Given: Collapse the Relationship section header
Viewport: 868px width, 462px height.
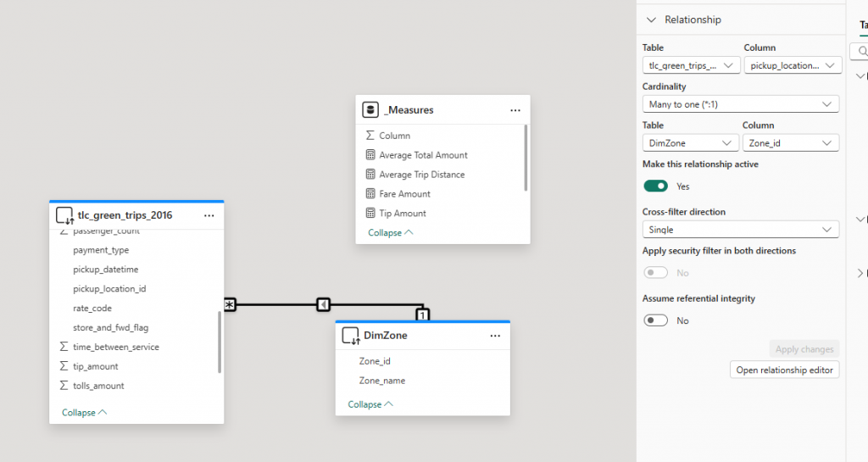Looking at the screenshot, I should coord(651,19).
